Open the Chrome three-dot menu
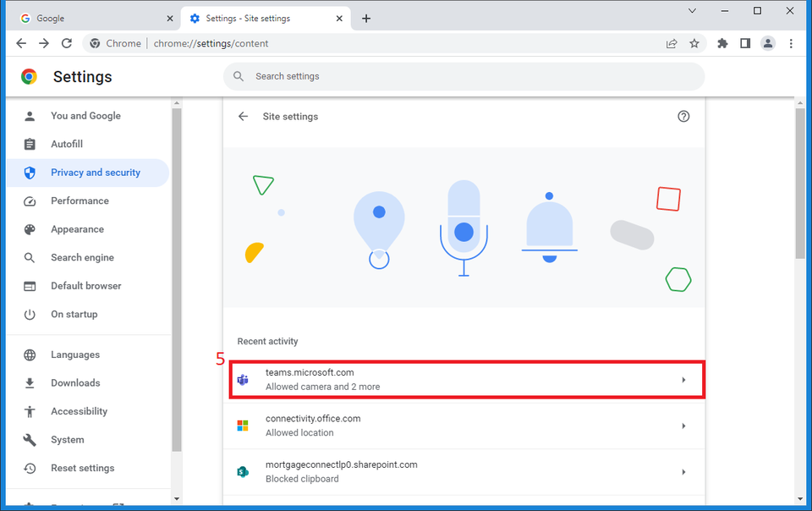This screenshot has height=511, width=812. click(791, 43)
